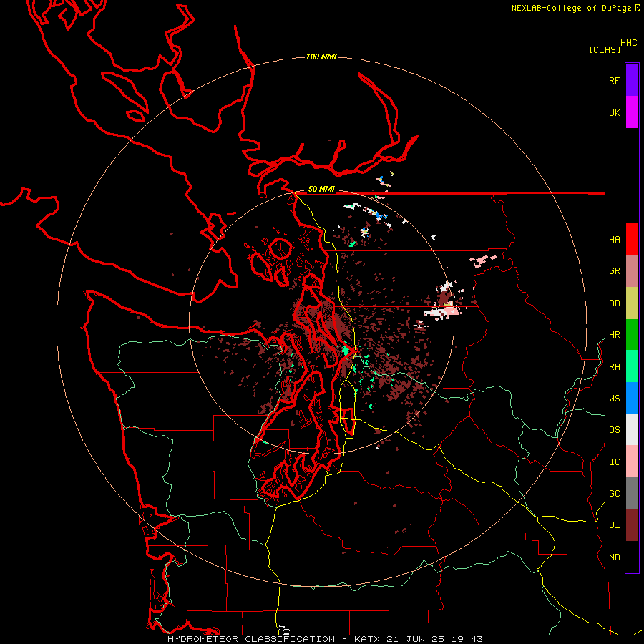Click the "RA" legend label

point(614,366)
